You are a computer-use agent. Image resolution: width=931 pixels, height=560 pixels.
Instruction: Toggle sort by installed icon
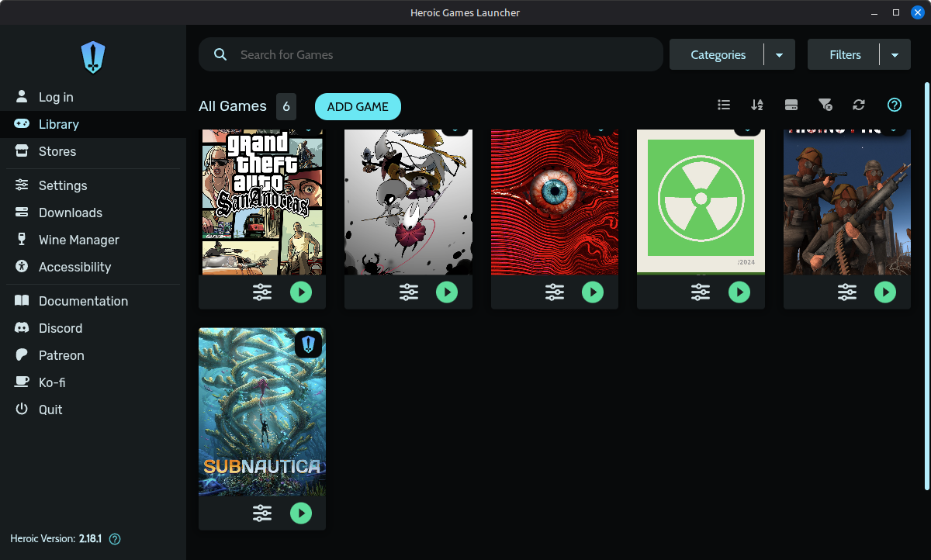click(791, 105)
